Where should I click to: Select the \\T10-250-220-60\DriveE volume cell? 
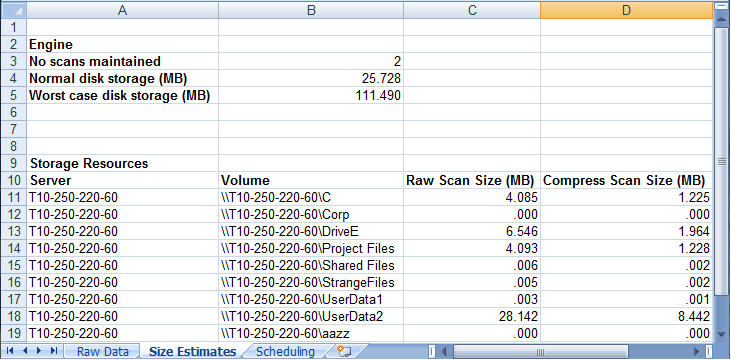pyautogui.click(x=311, y=231)
